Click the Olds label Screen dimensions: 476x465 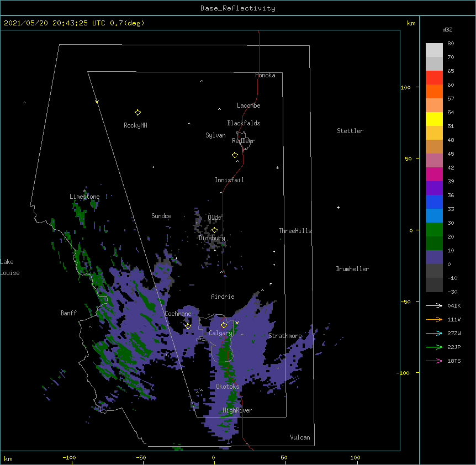pos(214,218)
